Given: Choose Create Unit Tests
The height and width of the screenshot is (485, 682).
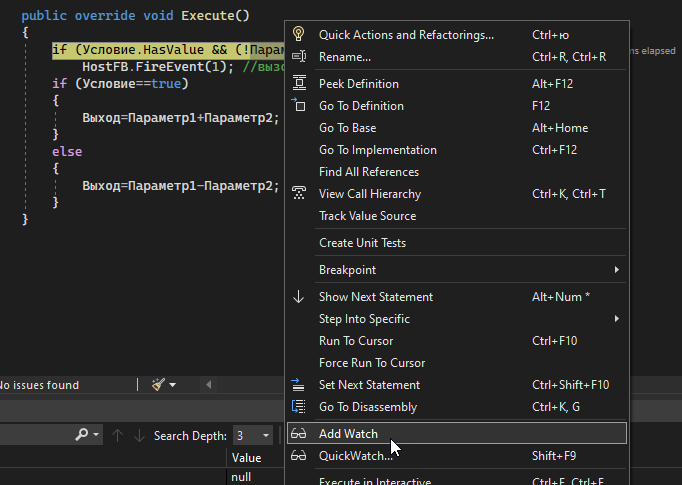Looking at the screenshot, I should [x=457, y=243].
